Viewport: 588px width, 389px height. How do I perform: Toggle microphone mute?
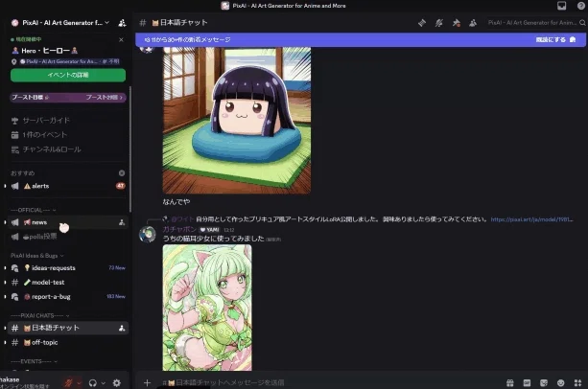click(68, 383)
